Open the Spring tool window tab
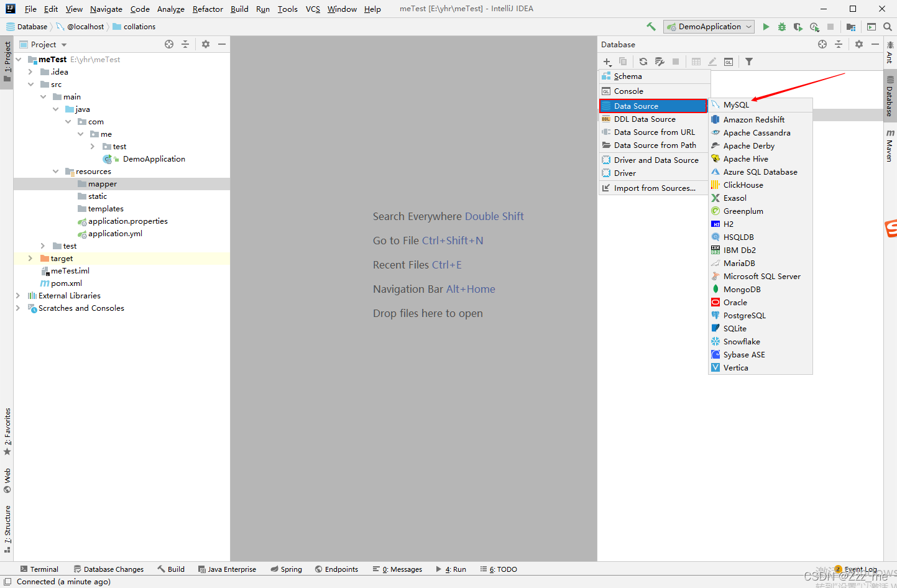The image size is (897, 588). coord(286,569)
